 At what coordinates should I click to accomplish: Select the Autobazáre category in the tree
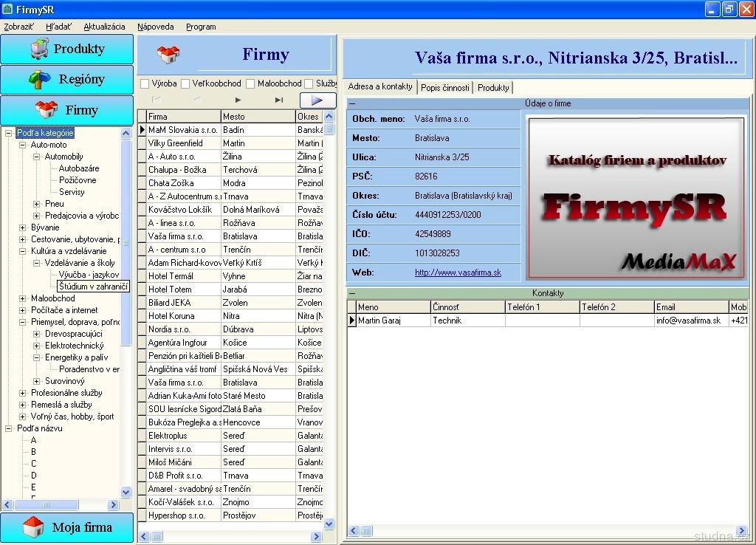[78, 168]
